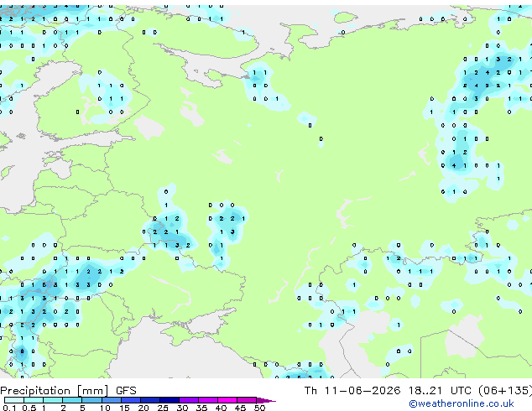Click the 2–5 mm legend color box
532x411 pixels.
click(x=72, y=400)
